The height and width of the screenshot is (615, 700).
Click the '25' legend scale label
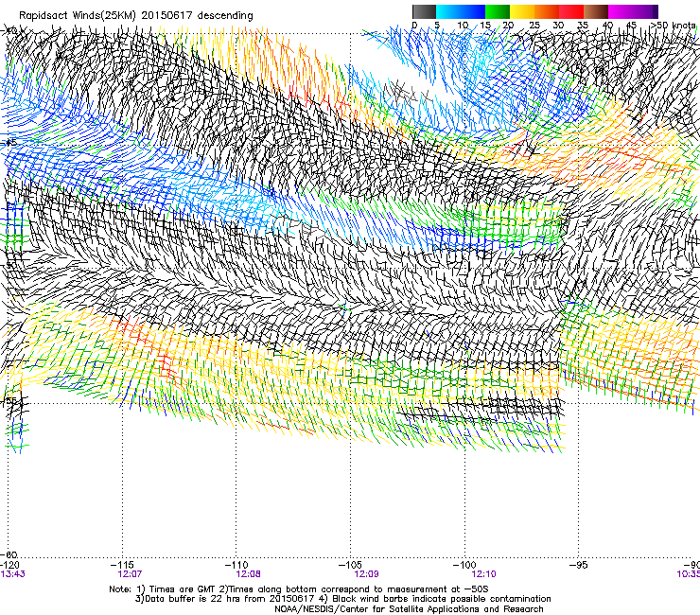click(534, 25)
